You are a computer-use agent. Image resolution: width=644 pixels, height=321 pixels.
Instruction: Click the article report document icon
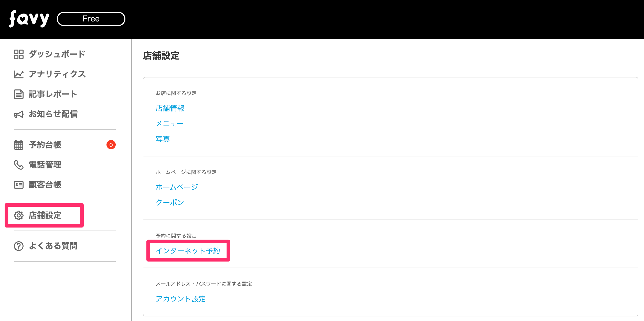19,94
